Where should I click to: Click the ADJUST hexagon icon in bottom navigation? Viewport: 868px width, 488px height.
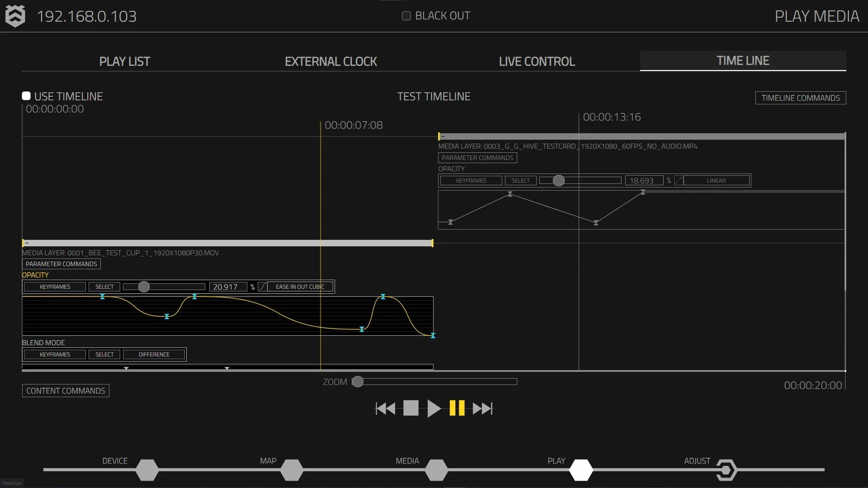[x=726, y=470]
